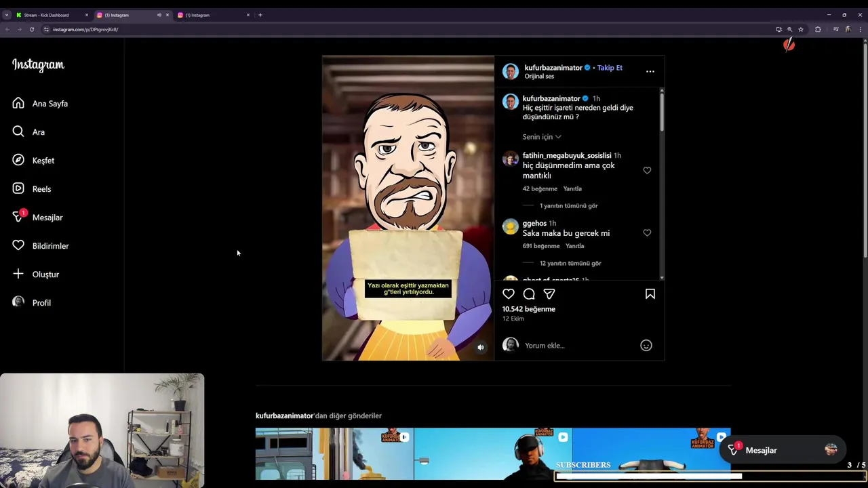The image size is (868, 488).
Task: Open tab search dropdown arrow
Action: coord(6,15)
